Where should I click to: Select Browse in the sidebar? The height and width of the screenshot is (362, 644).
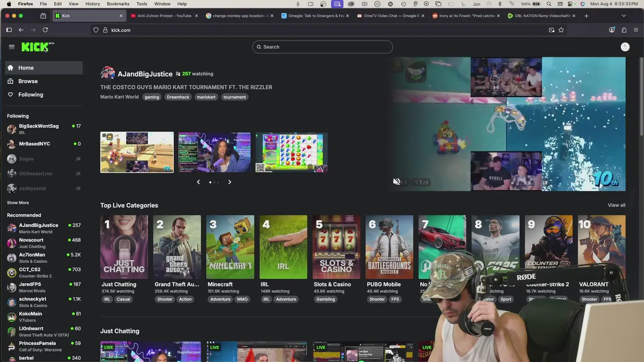tap(44, 81)
